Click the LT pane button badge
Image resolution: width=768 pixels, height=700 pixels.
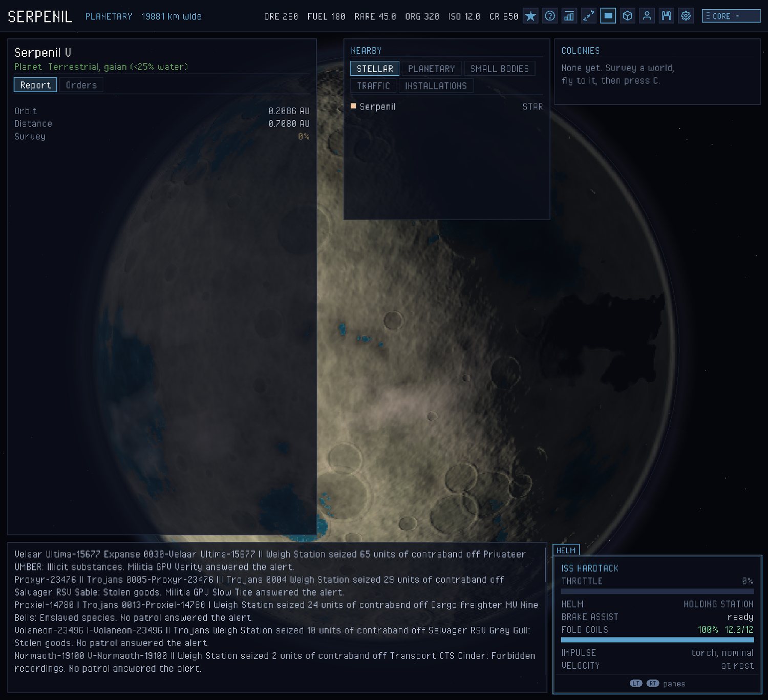tap(636, 684)
